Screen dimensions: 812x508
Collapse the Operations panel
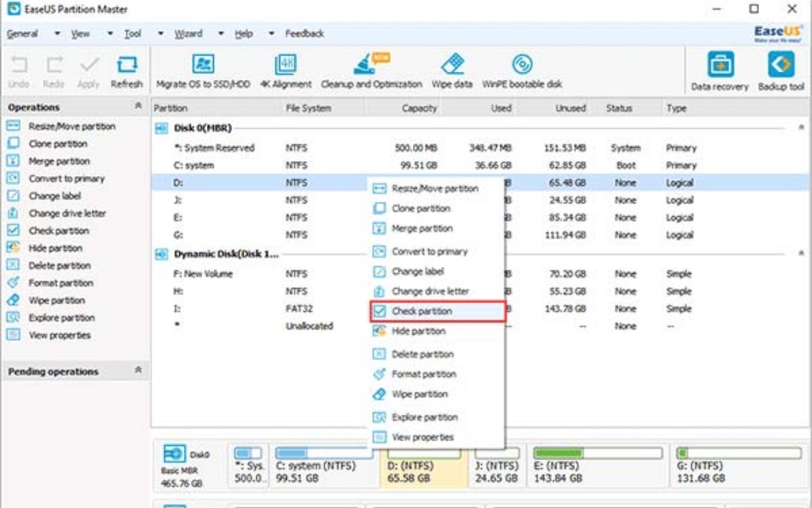coord(137,106)
